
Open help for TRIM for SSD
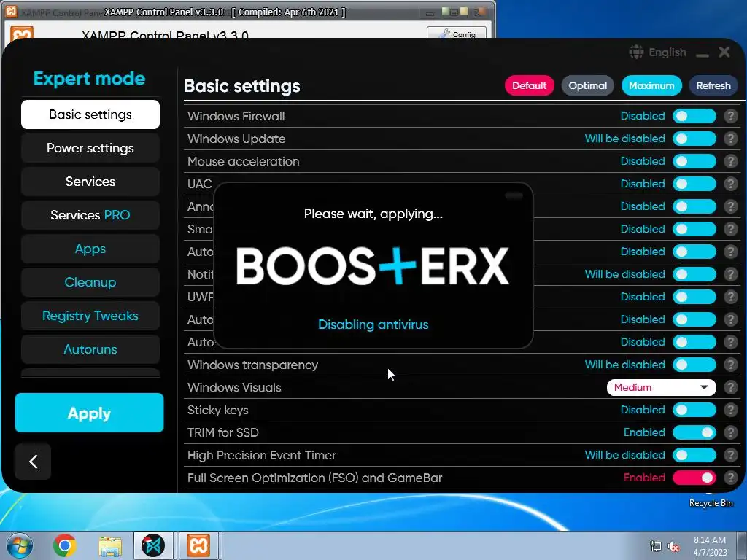tap(730, 432)
